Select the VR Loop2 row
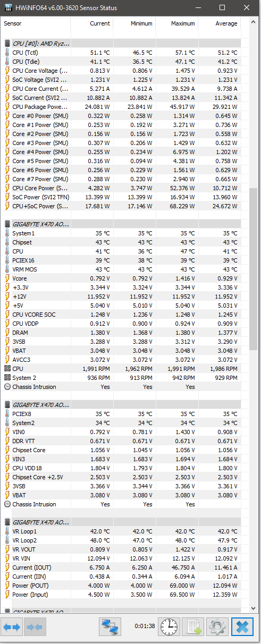 coord(121,540)
